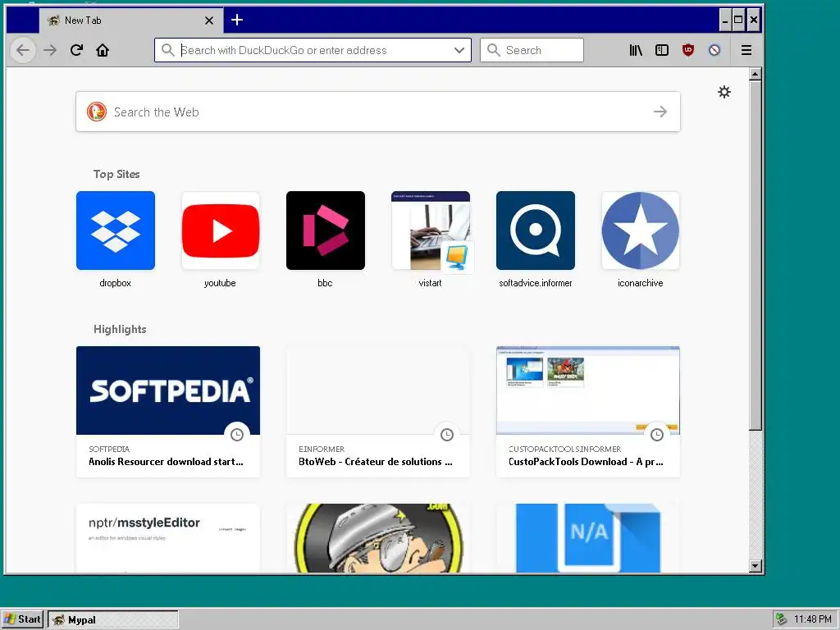Screen dimensions: 840x630
Task: Open the Softpedia Anolis Resourcer highlight
Action: tap(168, 412)
